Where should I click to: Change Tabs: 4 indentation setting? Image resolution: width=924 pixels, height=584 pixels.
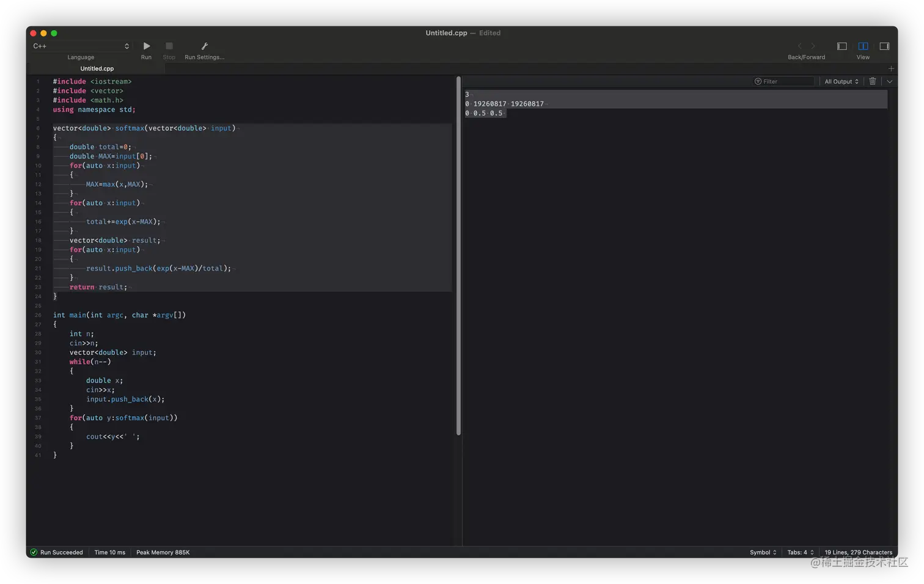coord(801,552)
